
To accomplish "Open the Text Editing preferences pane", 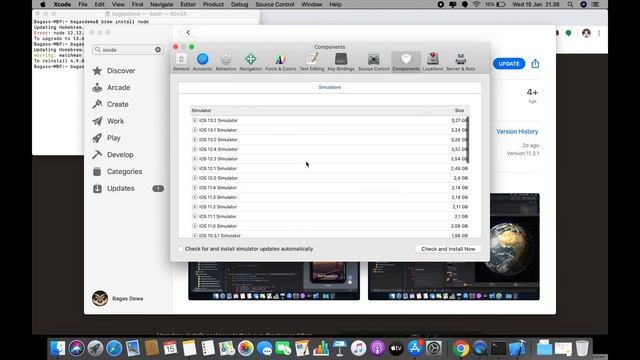I will (312, 62).
